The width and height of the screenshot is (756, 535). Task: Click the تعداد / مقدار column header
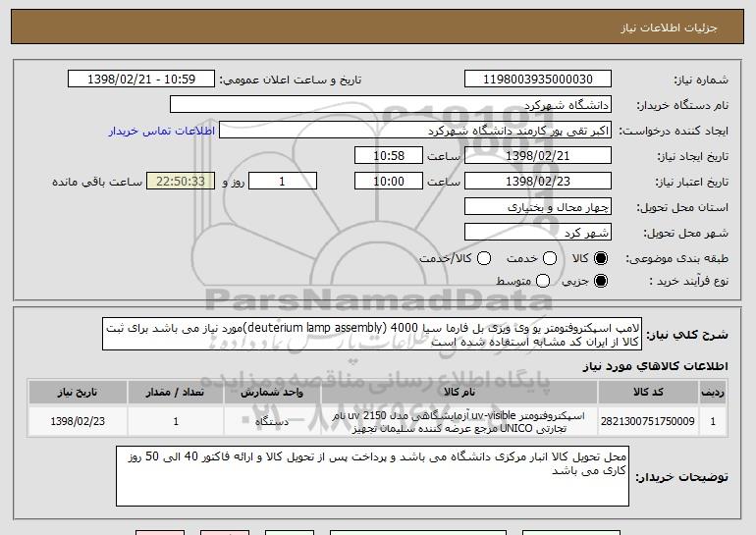(x=176, y=392)
